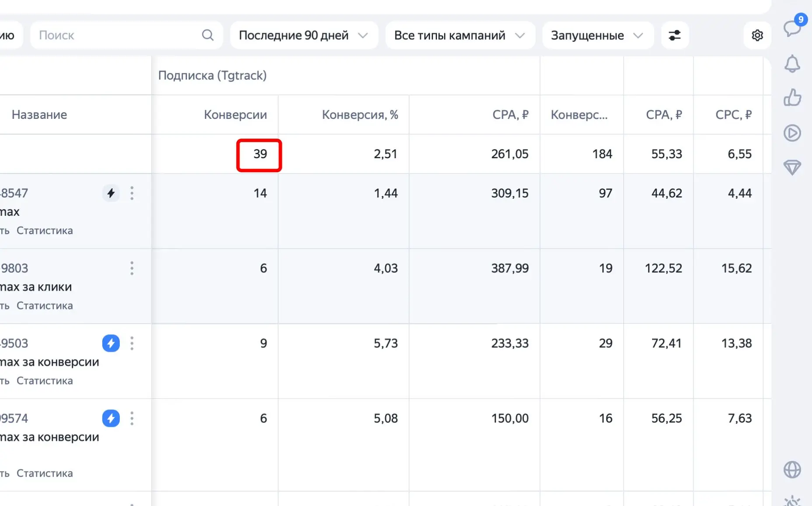Viewport: 812px width, 506px height.
Task: Click the total CPC value 6,55
Action: tap(739, 154)
